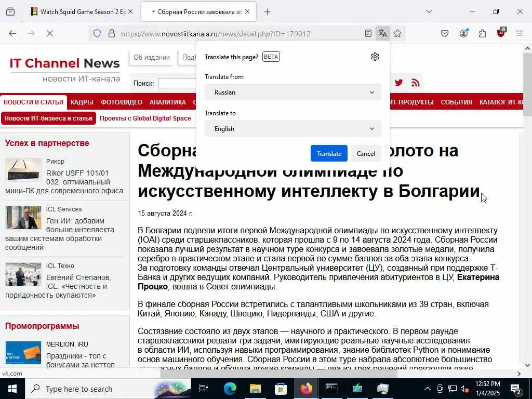The width and height of the screenshot is (532, 399).
Task: Open Task View on taskbar
Action: [x=204, y=389]
